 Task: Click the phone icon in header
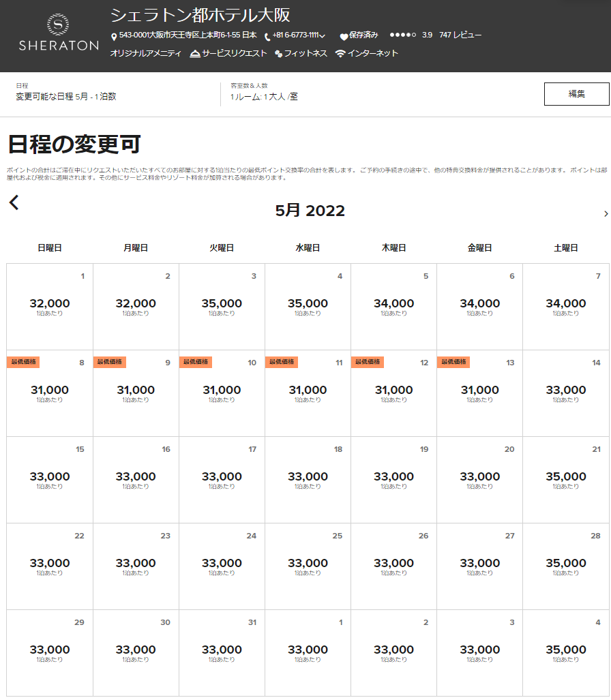click(267, 37)
